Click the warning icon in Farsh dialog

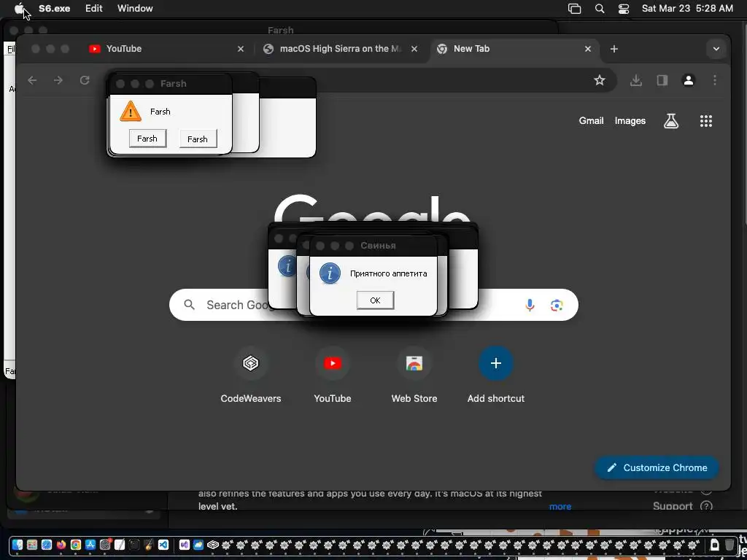(131, 112)
